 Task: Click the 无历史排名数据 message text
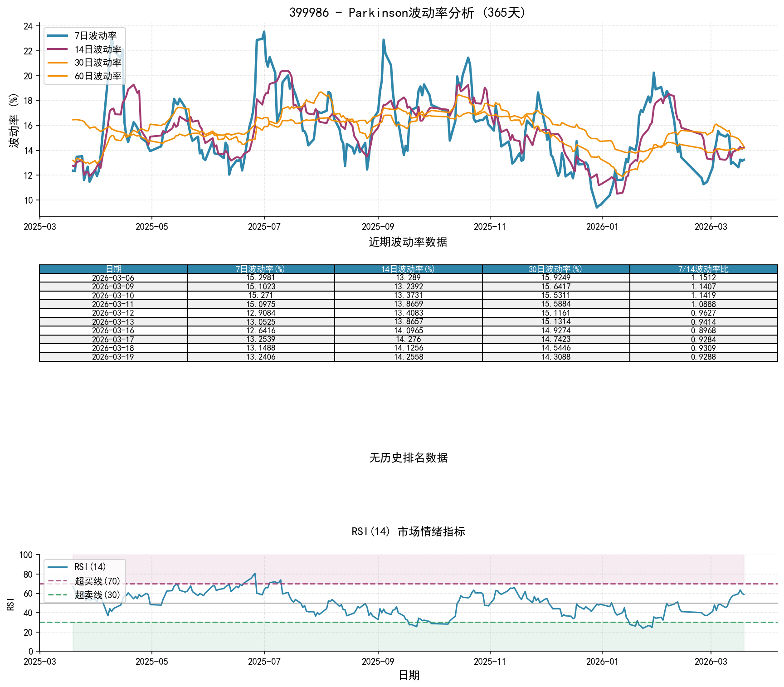[408, 458]
